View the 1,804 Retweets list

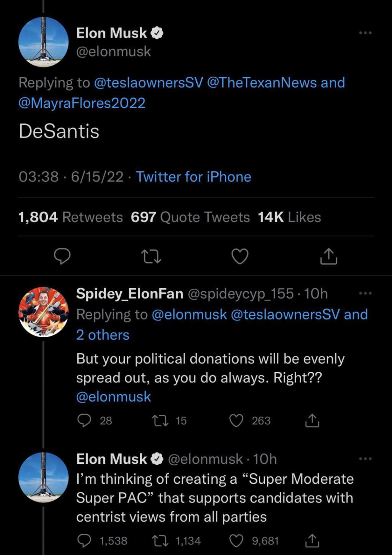click(70, 217)
